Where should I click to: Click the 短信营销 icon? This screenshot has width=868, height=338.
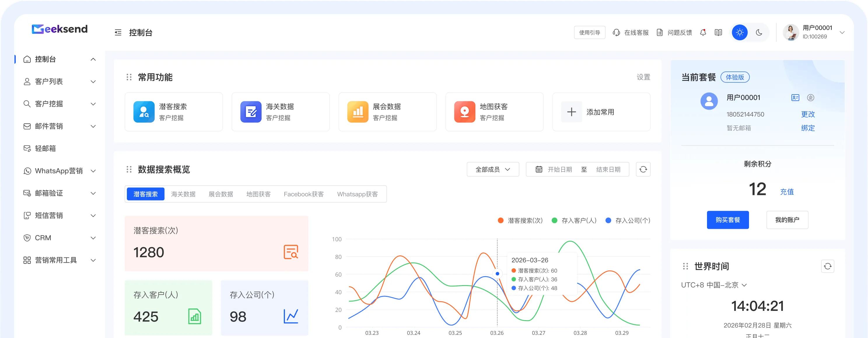(27, 215)
